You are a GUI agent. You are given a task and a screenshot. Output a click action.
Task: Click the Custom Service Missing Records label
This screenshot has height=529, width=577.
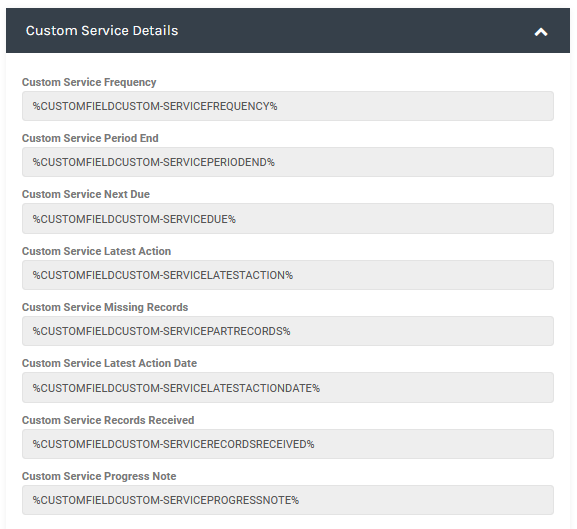click(x=105, y=307)
